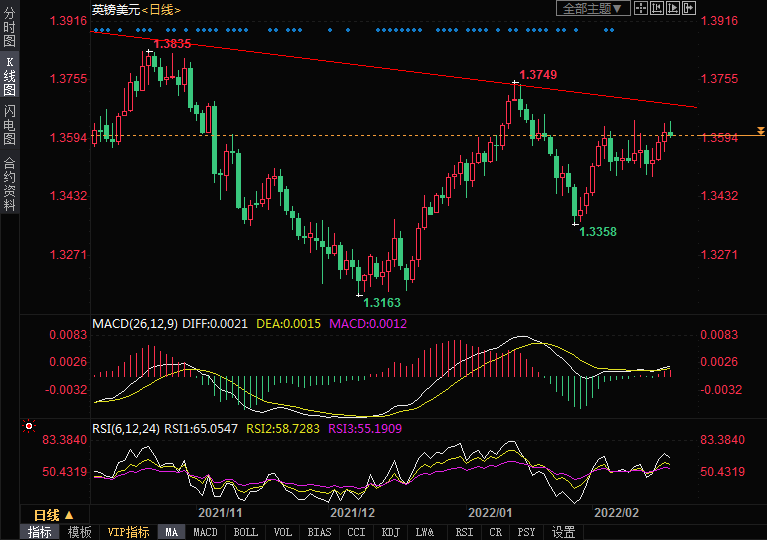Viewport: 767px width, 540px height.
Task: Click the interval range measure icon
Action: 658,9
